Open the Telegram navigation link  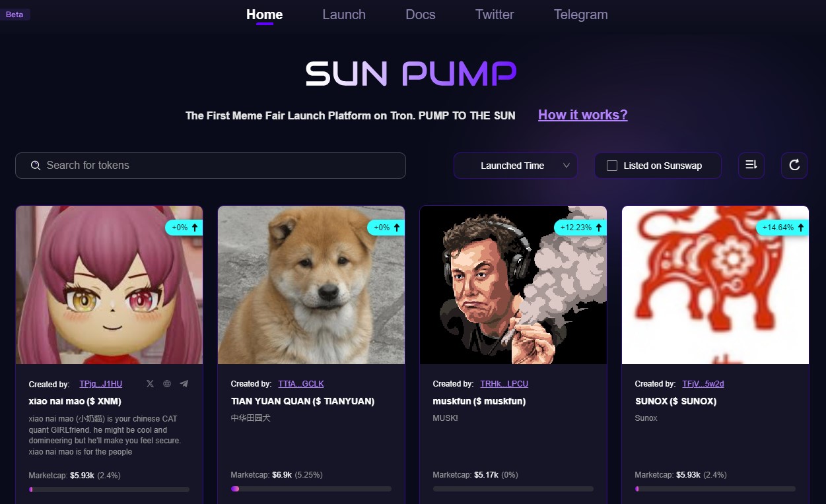[581, 15]
